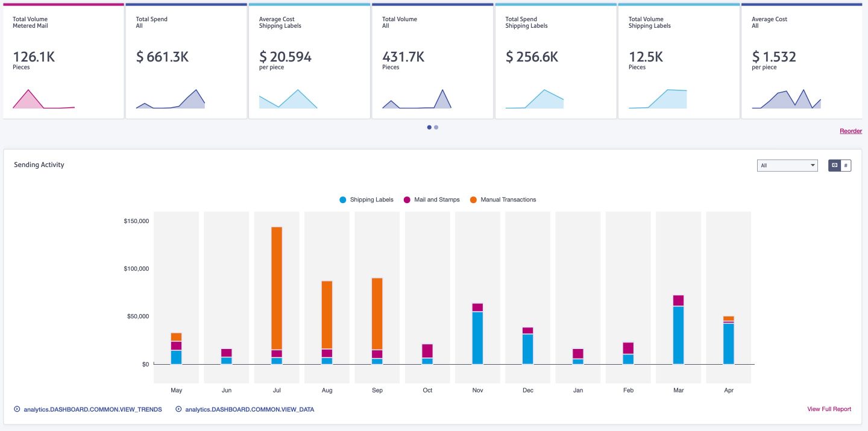Switch chart to piece count (#) view
Image resolution: width=868 pixels, height=431 pixels.
[x=846, y=165]
